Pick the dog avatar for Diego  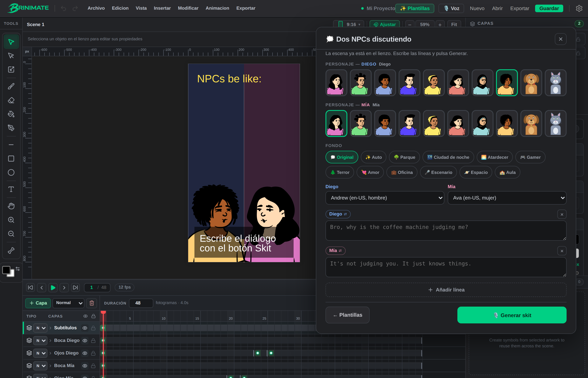(531, 83)
